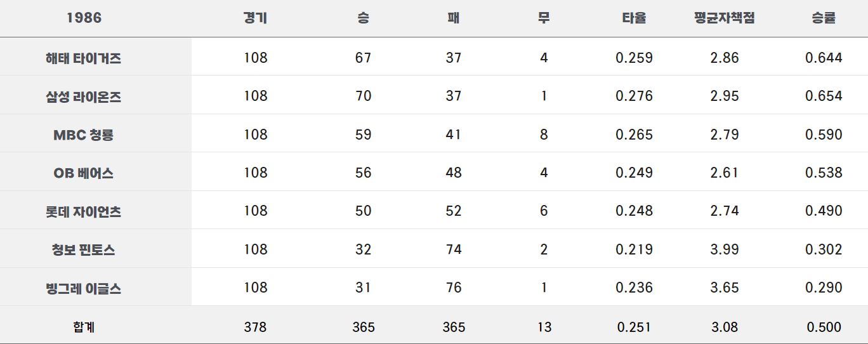Select the MBC 청룡 team name
Screen dimensions: 868x344
tap(84, 135)
